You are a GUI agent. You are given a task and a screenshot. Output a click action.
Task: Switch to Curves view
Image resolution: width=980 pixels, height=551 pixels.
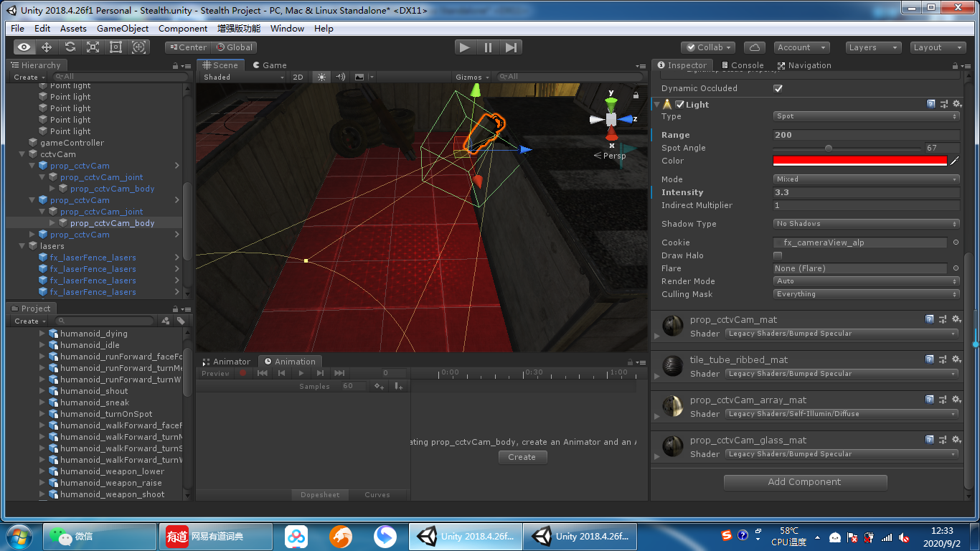pos(377,495)
